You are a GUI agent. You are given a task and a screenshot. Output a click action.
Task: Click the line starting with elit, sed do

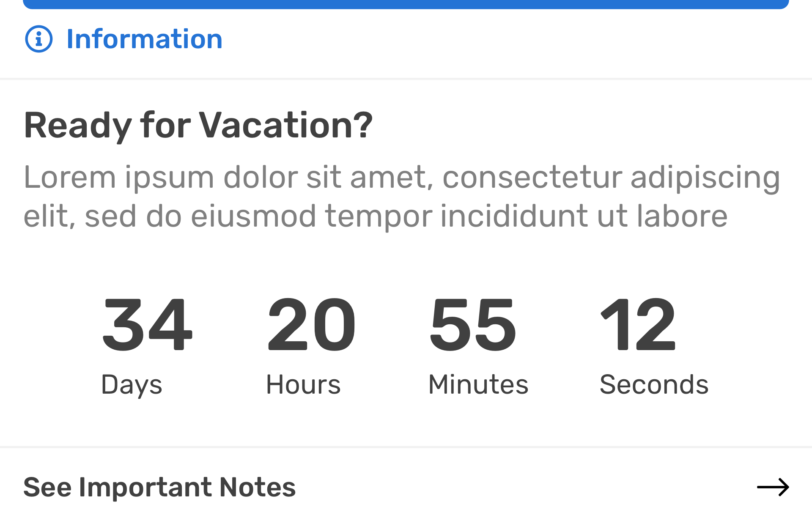tap(375, 216)
